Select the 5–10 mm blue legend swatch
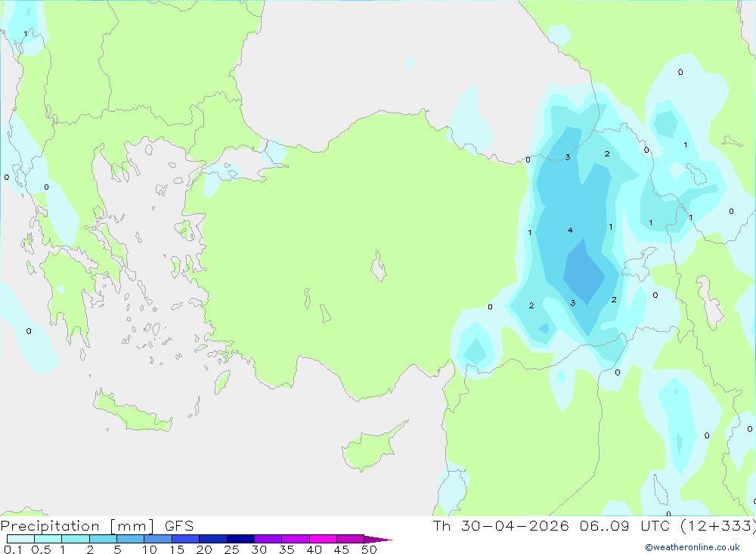756x554 pixels. point(130,539)
